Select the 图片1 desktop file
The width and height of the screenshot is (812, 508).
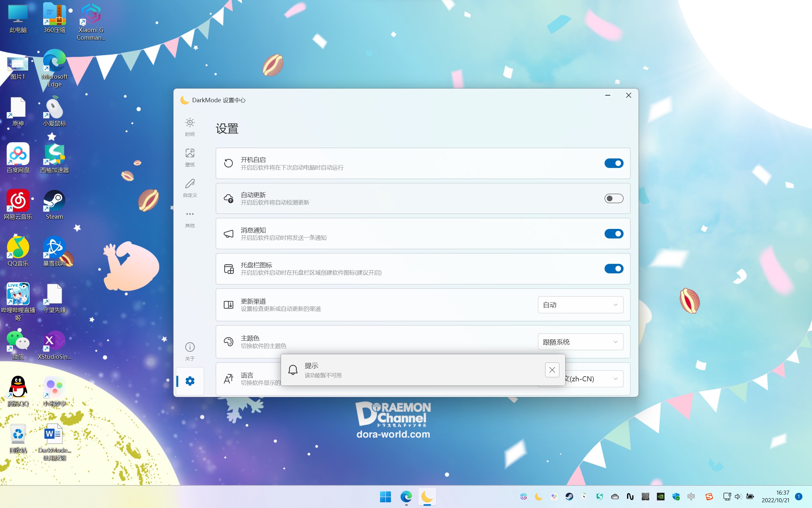pos(18,68)
